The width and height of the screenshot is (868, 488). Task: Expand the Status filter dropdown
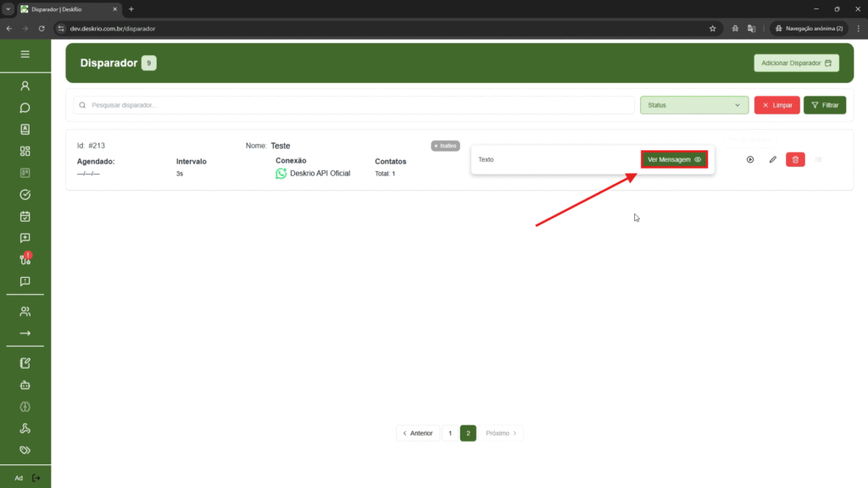(x=693, y=105)
